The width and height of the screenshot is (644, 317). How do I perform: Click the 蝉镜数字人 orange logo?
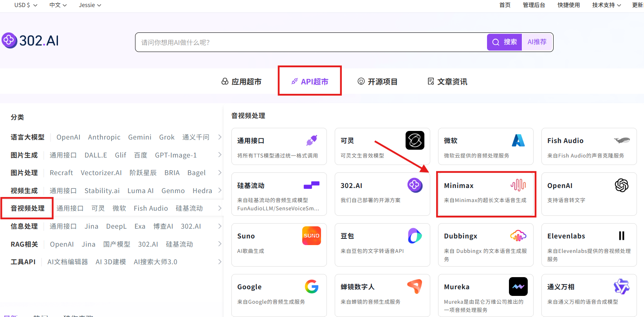[x=415, y=287]
